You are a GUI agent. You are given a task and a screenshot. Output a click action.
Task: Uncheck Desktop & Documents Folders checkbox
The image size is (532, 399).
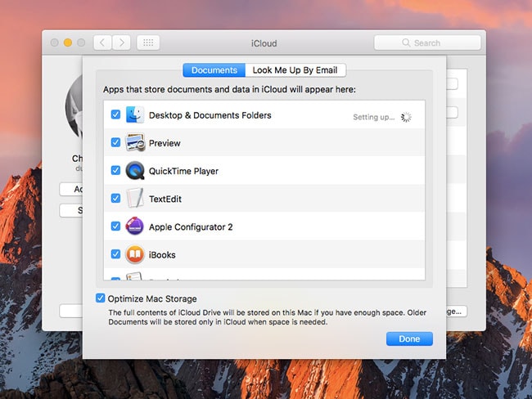[115, 114]
